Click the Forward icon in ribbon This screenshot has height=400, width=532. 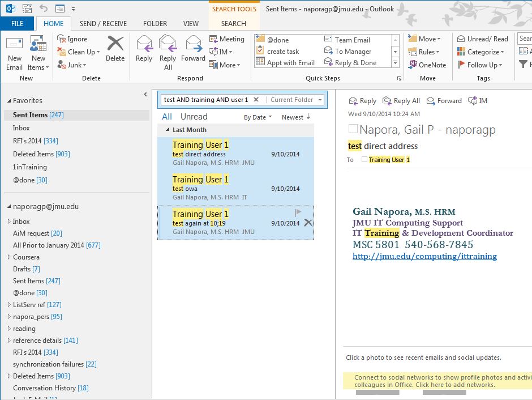coord(194,44)
